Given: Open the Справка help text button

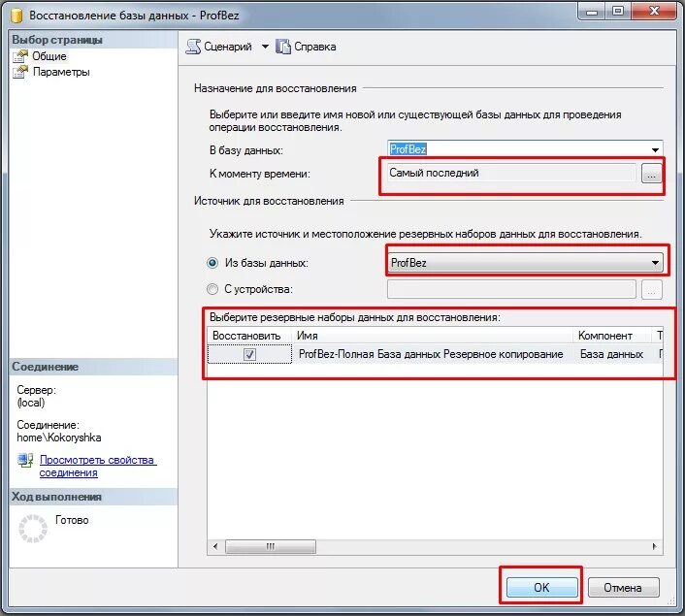Looking at the screenshot, I should (x=314, y=47).
